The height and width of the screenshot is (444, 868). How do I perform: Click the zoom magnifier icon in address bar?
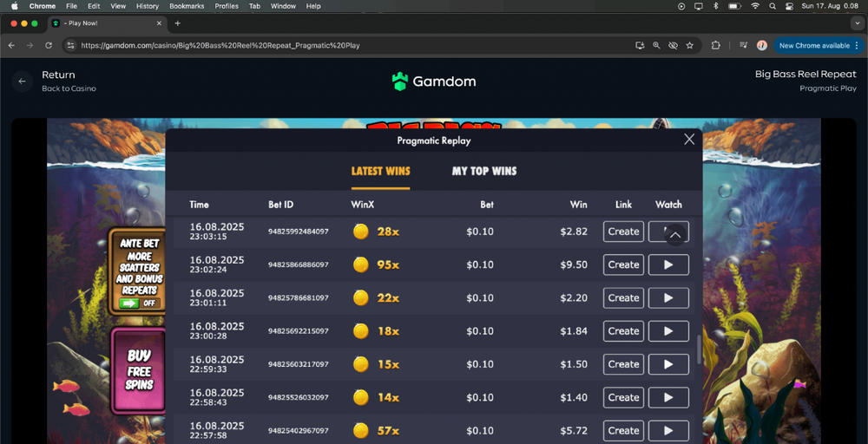click(656, 45)
